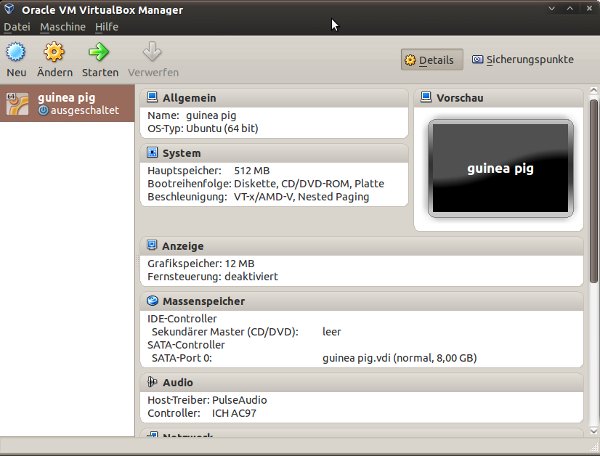The image size is (600, 456).
Task: Open the Maschine menu
Action: point(63,27)
